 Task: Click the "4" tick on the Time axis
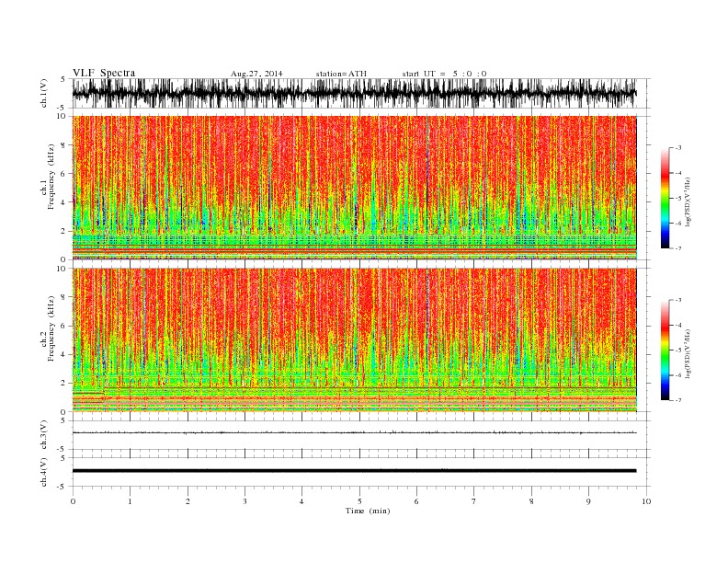(x=301, y=501)
